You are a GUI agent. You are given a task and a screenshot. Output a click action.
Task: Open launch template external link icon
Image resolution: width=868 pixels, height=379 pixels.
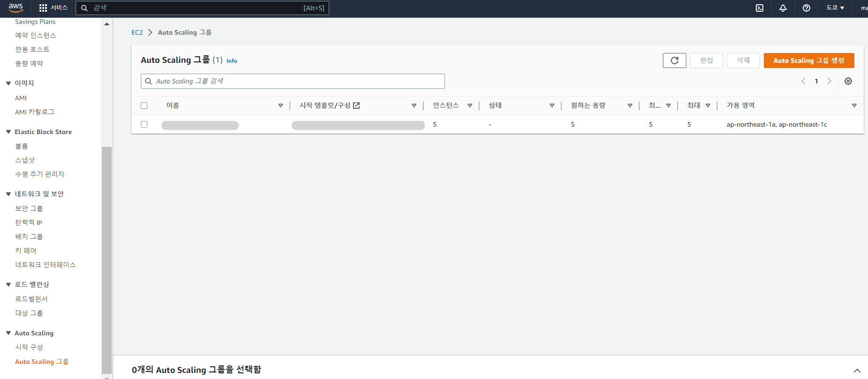(356, 106)
